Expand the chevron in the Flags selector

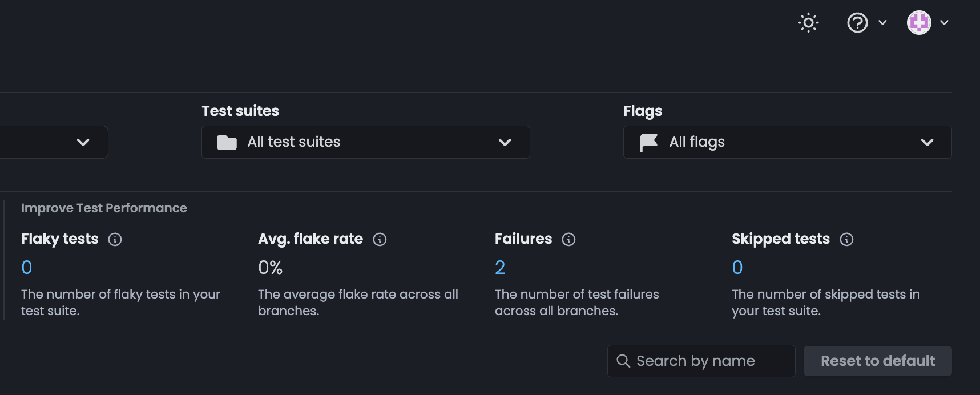927,142
